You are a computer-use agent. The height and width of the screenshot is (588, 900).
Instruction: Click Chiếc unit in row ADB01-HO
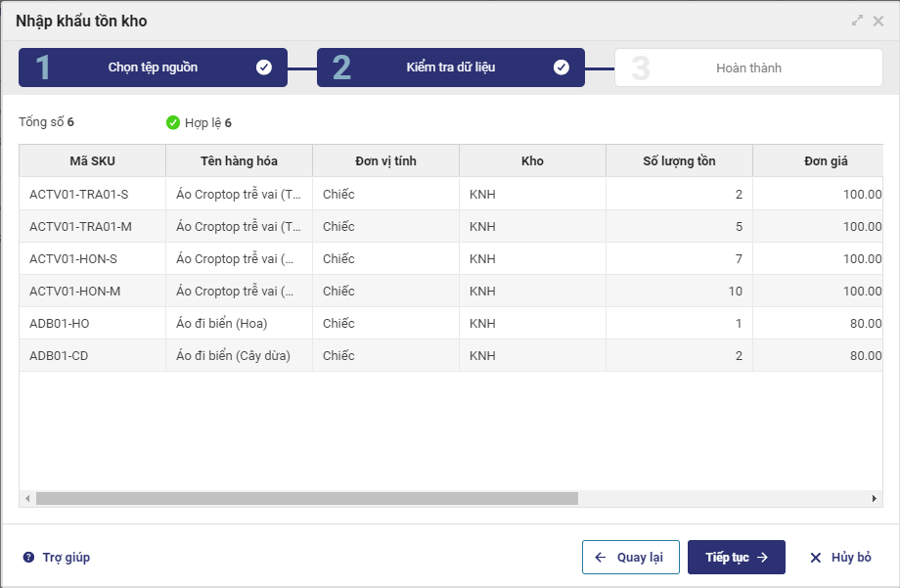[x=338, y=323]
